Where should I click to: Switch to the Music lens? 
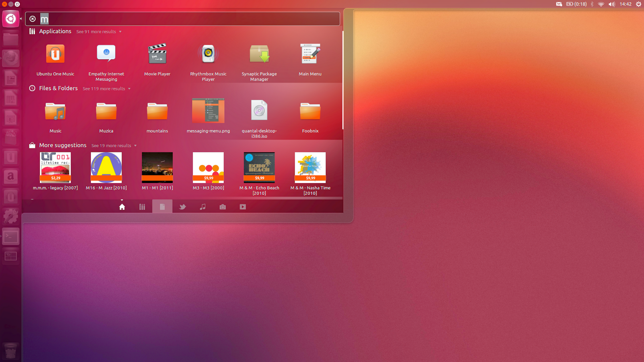pos(202,207)
